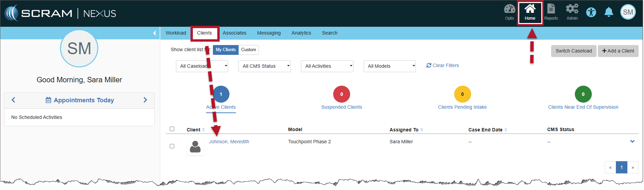
Task: Open notifications bell icon
Action: pyautogui.click(x=608, y=12)
